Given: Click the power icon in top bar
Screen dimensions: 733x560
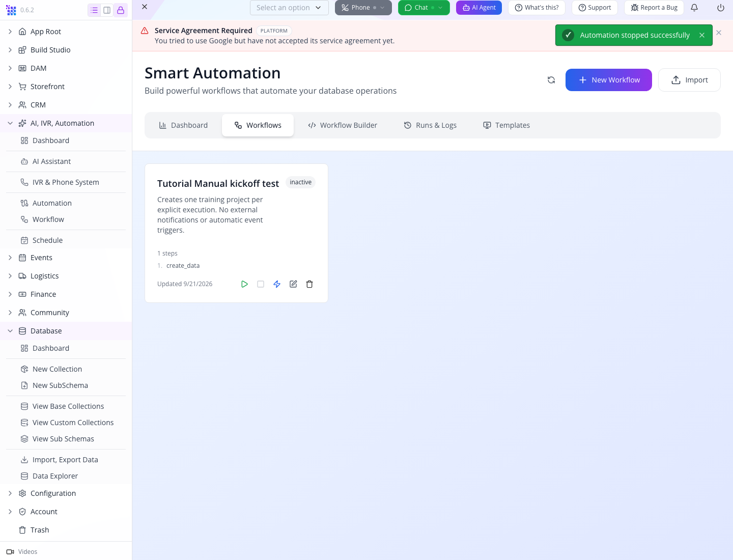Looking at the screenshot, I should 721,8.
